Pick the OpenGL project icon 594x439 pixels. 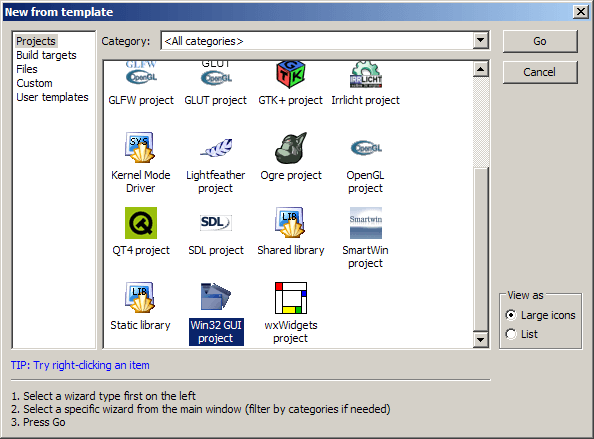(x=366, y=148)
